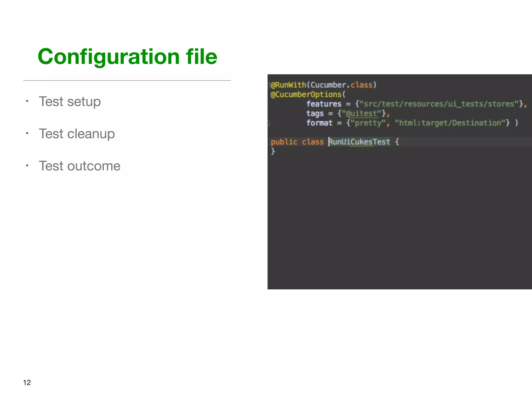This screenshot has height=399, width=532.
Task: Click Cucumber.class inside the RunWith parentheses
Action: tap(341, 85)
